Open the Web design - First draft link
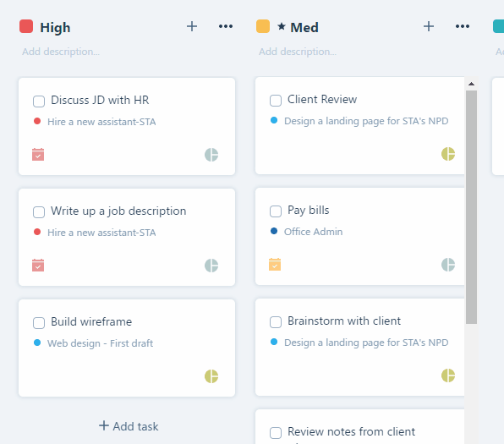The height and width of the screenshot is (444, 504). click(100, 343)
